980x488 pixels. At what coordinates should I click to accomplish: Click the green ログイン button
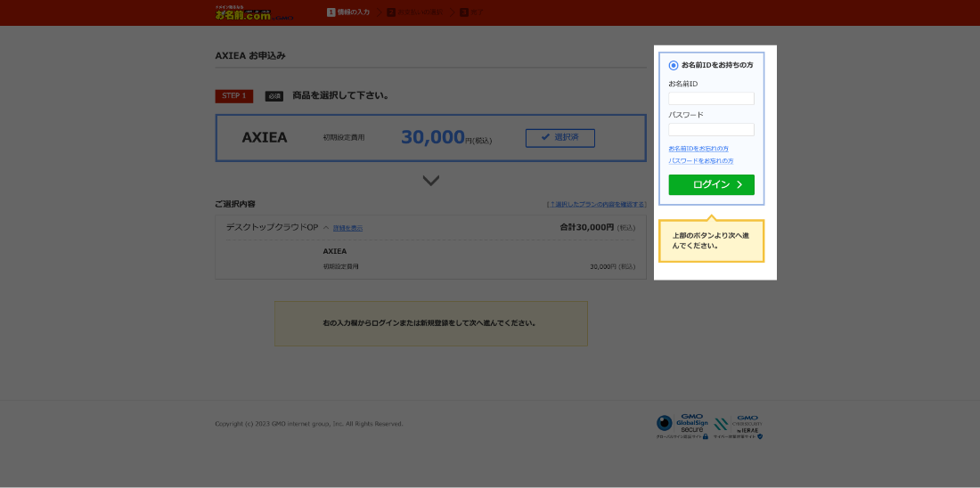point(711,185)
